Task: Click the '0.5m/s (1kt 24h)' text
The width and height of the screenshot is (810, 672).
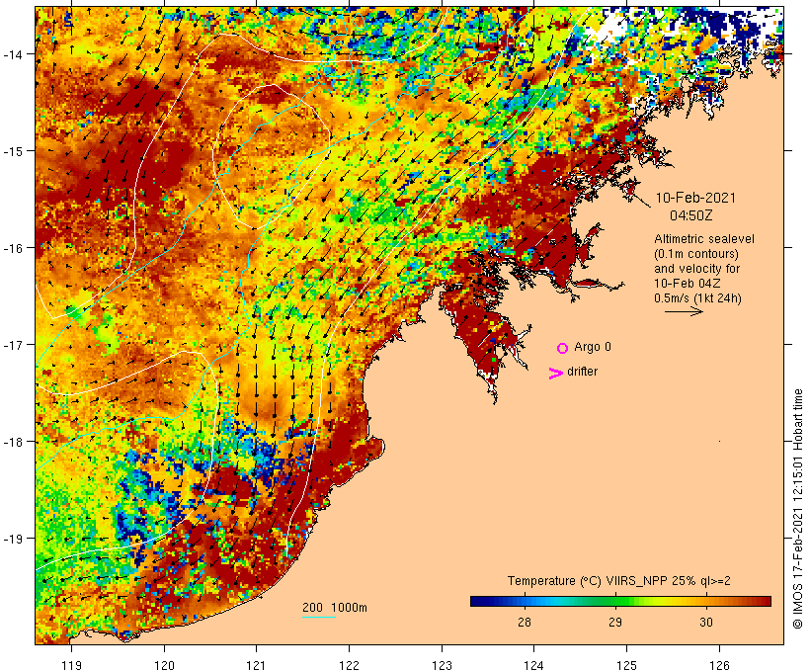Action: pyautogui.click(x=698, y=298)
